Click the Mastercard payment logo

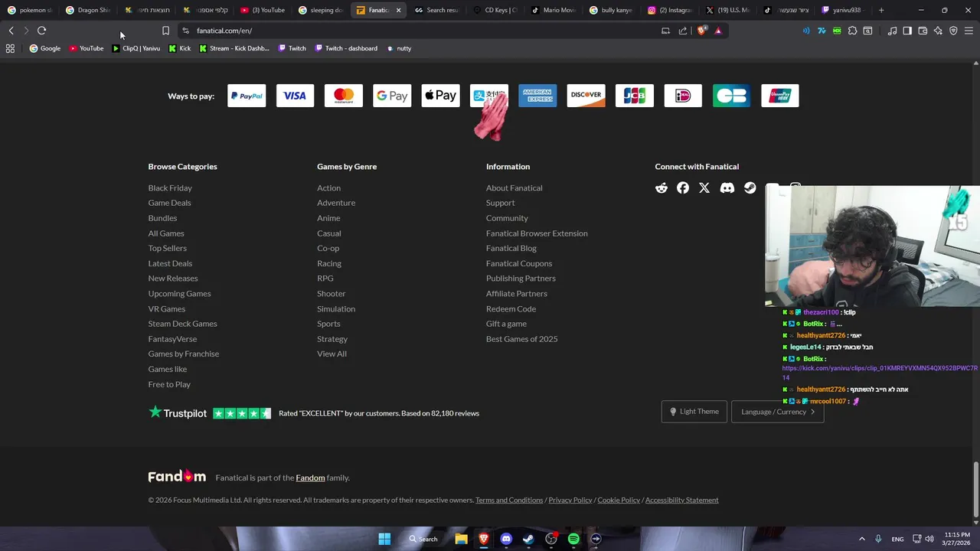(x=344, y=96)
